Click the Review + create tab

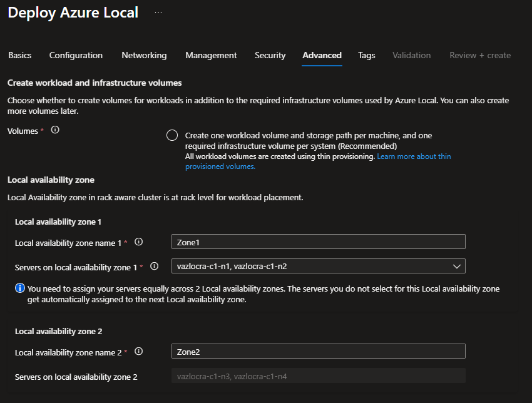(x=479, y=55)
